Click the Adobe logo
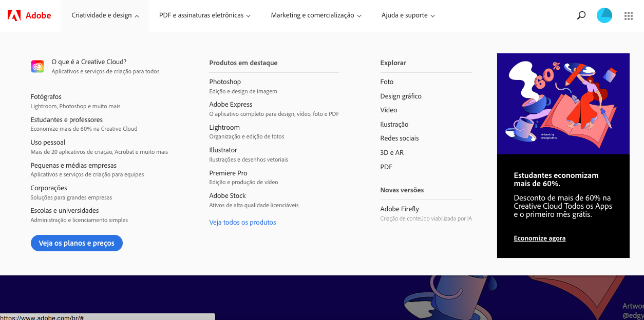This screenshot has width=644, height=320. [x=29, y=15]
